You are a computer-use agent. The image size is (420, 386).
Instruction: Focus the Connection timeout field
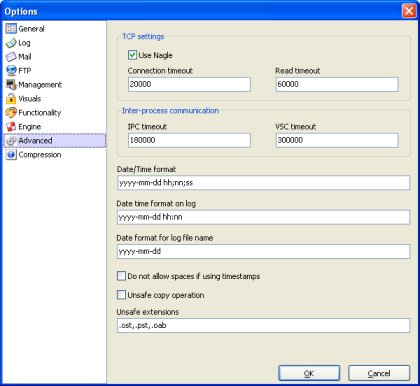click(x=189, y=84)
